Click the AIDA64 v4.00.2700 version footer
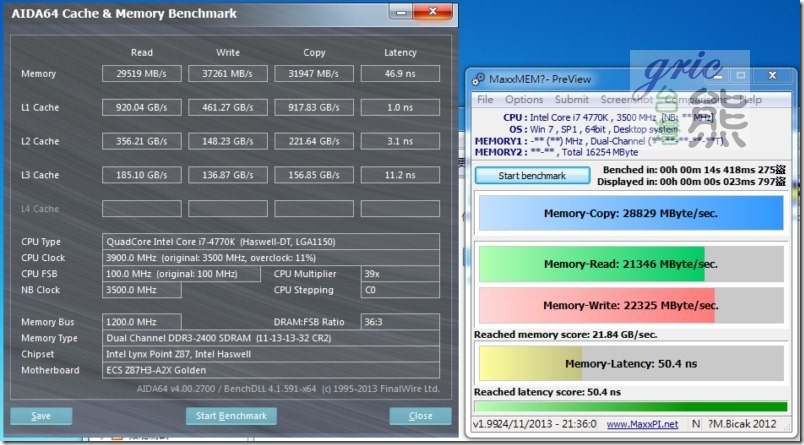804x445 pixels. coord(288,389)
